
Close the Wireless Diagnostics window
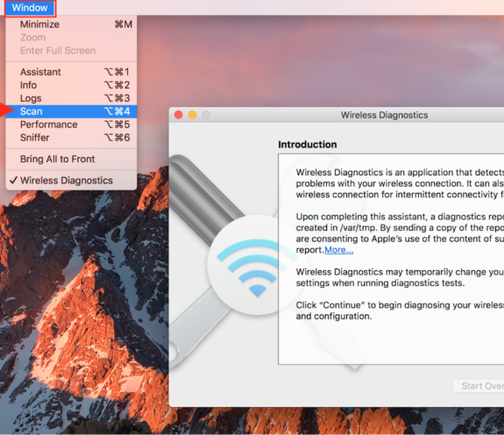(179, 115)
